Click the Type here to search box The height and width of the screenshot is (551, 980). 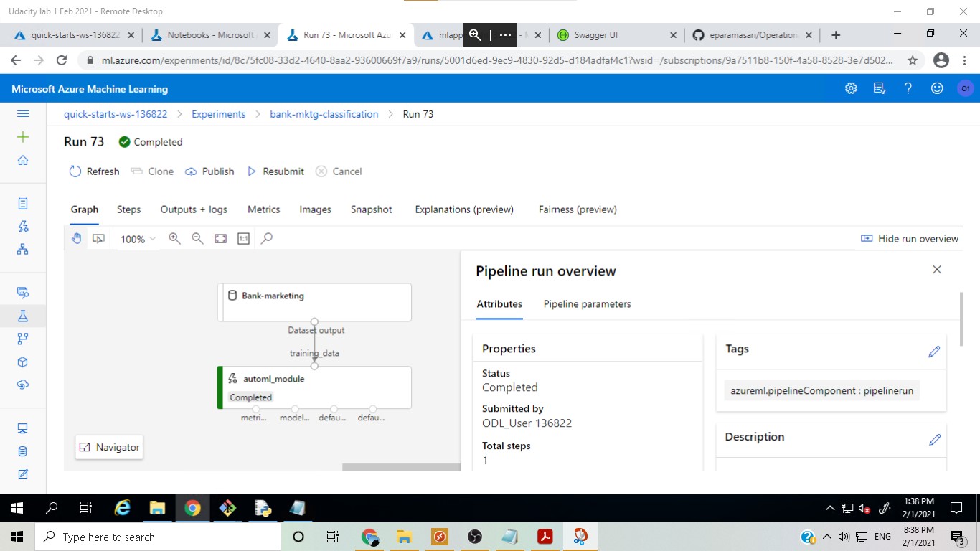tap(158, 537)
